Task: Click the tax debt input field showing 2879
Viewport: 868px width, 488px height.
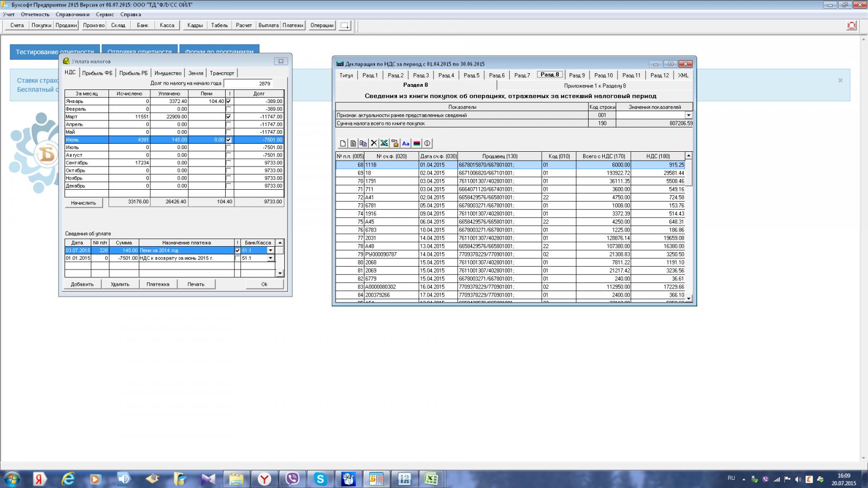Action: coord(254,84)
